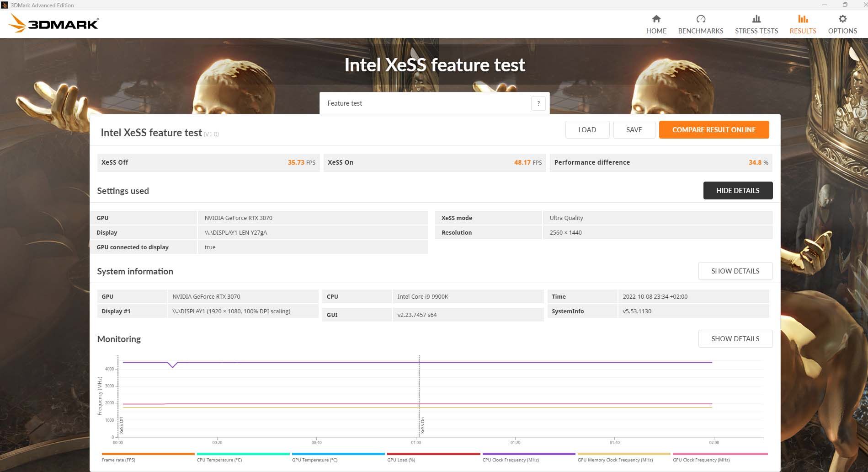Image resolution: width=868 pixels, height=472 pixels.
Task: Click the Intel Core i9-9900K CPU value
Action: pyautogui.click(x=423, y=296)
